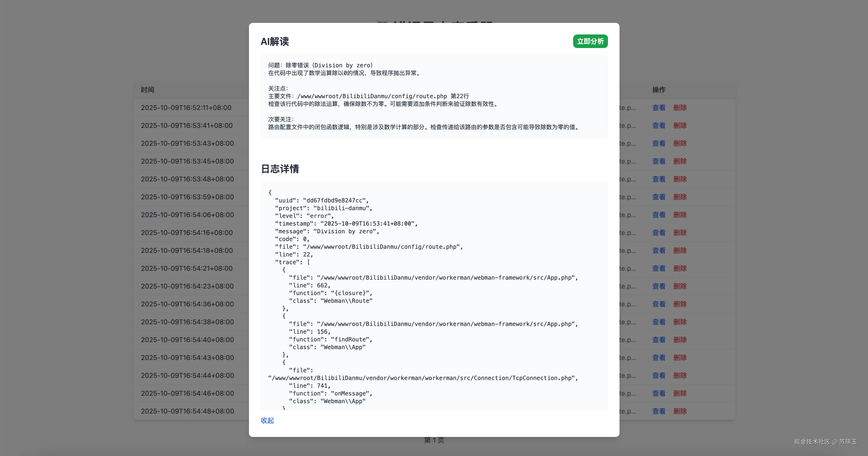Delete the 16:54:21 log entry
Screen dimensions: 868x456
(x=680, y=269)
